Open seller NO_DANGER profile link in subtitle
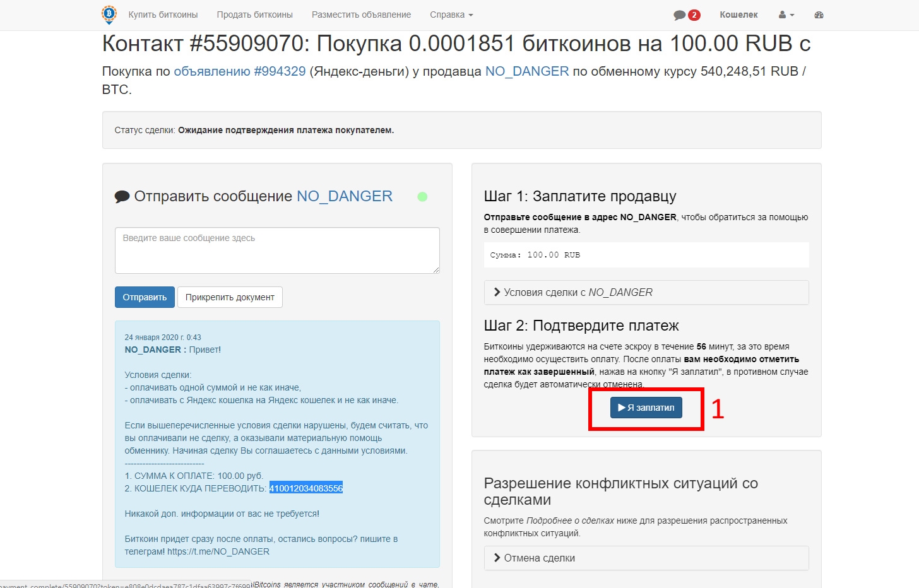The height and width of the screenshot is (588, 919). [527, 71]
